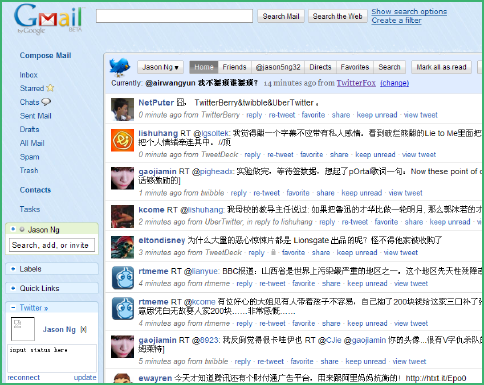Image resolution: width=484 pixels, height=385 pixels.
Task: Click the Twitter status input box
Action: tap(52, 358)
